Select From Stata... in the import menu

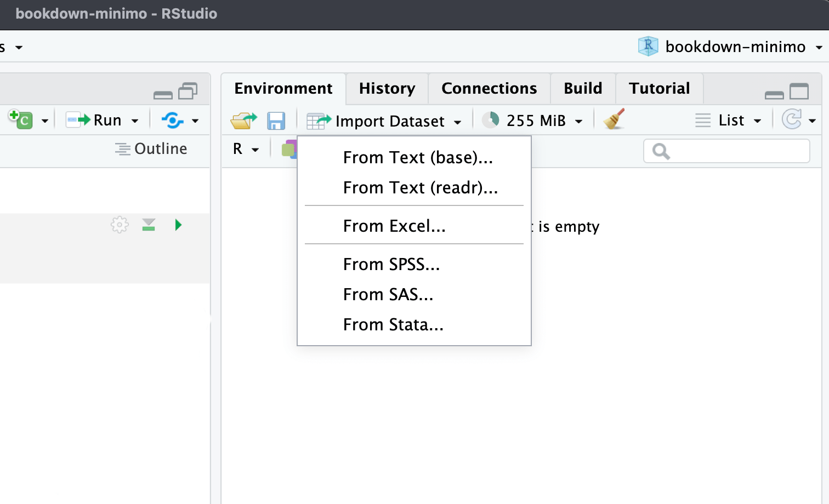point(414,325)
